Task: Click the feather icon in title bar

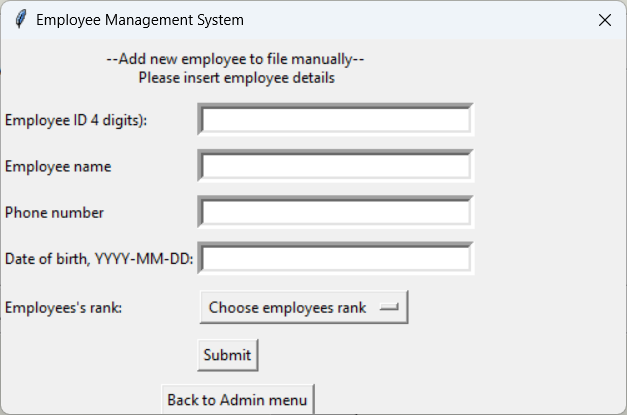Action: (20, 20)
